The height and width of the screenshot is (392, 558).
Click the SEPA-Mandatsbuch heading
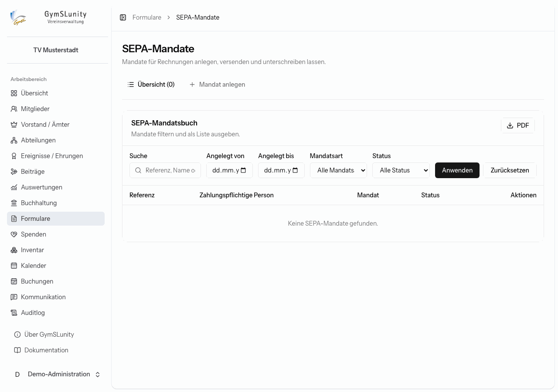(x=164, y=123)
